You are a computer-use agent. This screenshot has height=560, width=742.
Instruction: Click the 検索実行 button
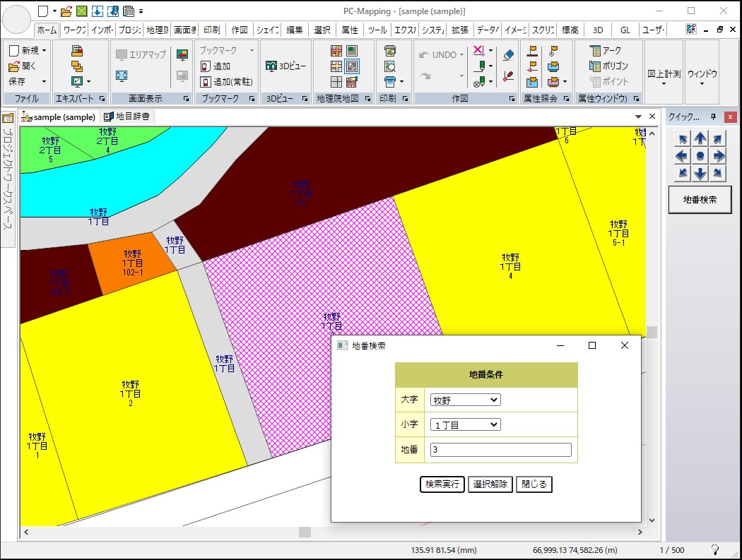(442, 484)
